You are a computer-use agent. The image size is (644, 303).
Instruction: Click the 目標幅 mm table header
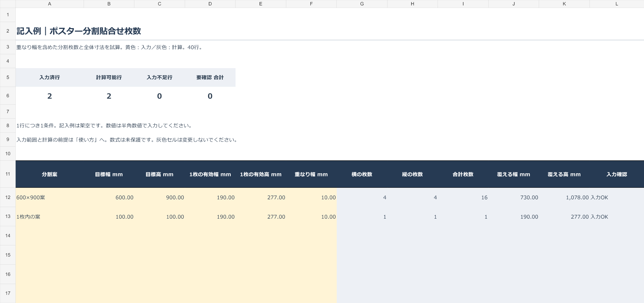coord(109,174)
